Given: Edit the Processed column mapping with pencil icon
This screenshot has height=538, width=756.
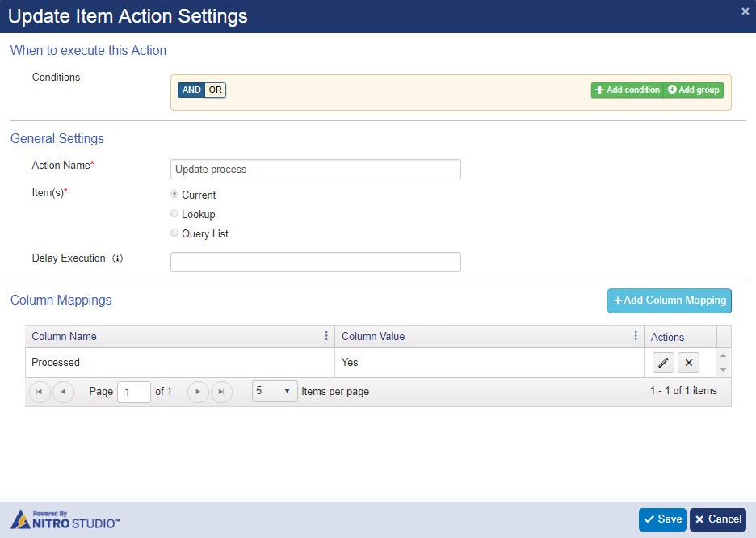Looking at the screenshot, I should point(663,363).
